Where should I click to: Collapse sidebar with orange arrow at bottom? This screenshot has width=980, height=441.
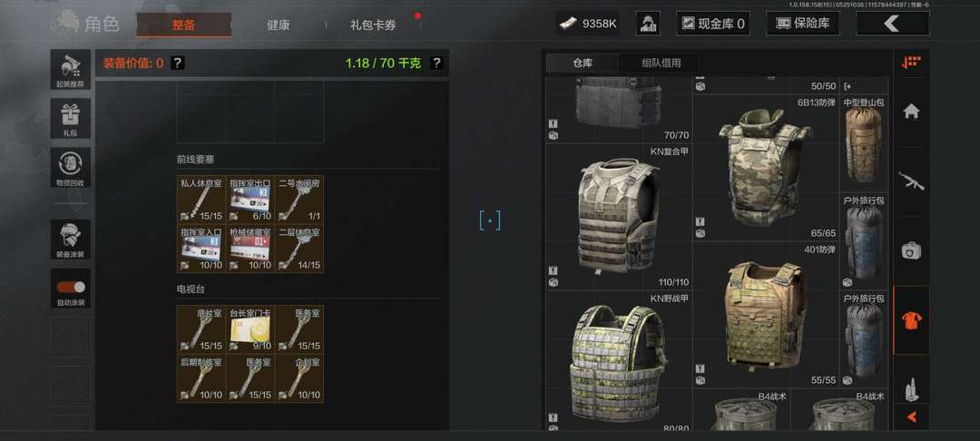[x=911, y=416]
